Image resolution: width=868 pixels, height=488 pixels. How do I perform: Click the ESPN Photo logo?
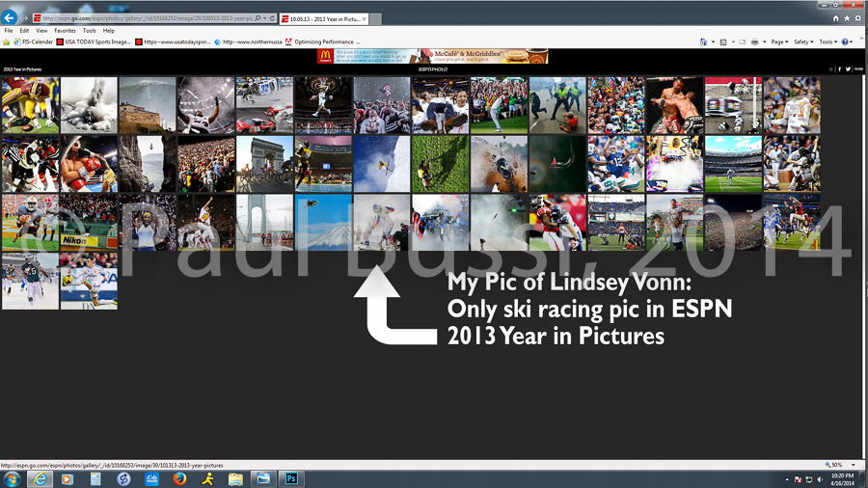point(432,69)
